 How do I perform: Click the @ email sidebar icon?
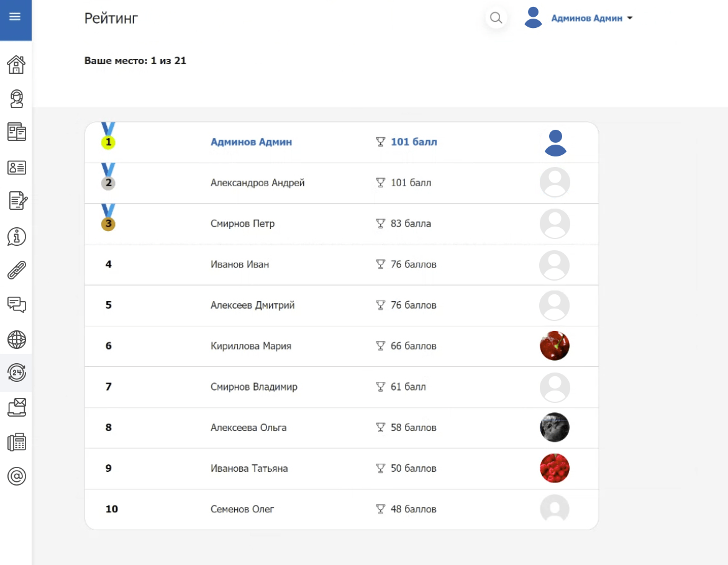pyautogui.click(x=16, y=476)
